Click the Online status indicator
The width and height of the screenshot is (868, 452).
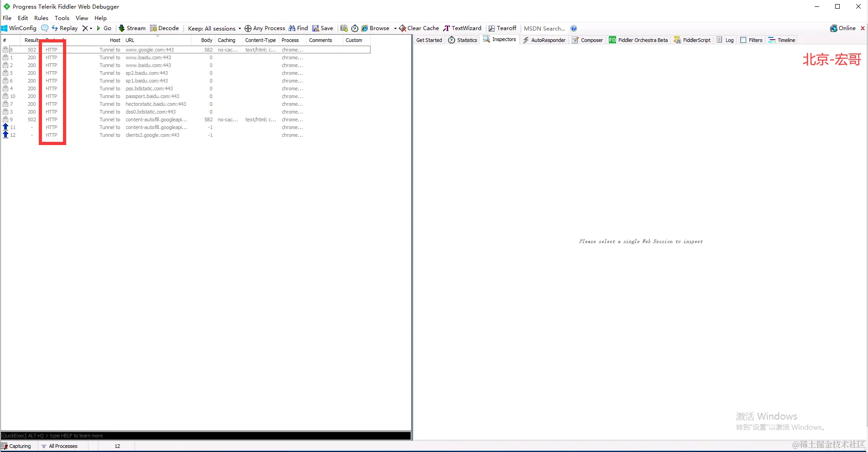coord(843,28)
